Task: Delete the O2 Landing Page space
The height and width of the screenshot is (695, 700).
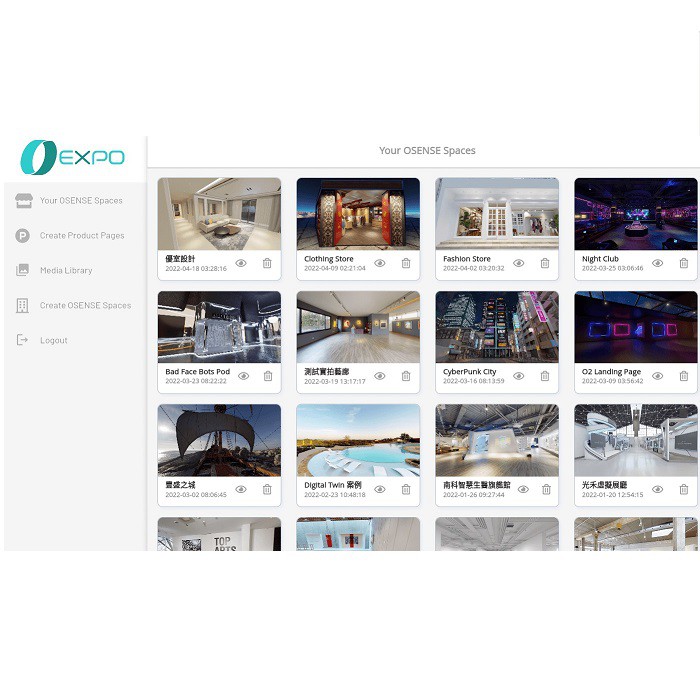Action: [684, 376]
